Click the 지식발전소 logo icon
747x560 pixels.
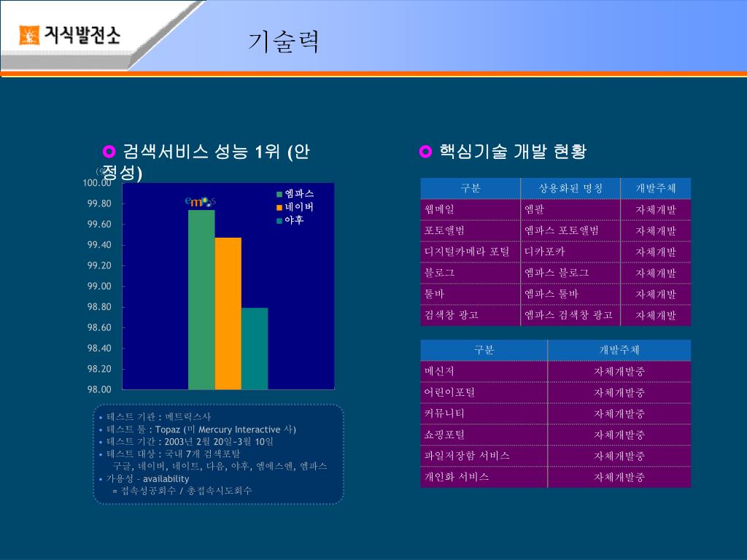click(x=29, y=35)
